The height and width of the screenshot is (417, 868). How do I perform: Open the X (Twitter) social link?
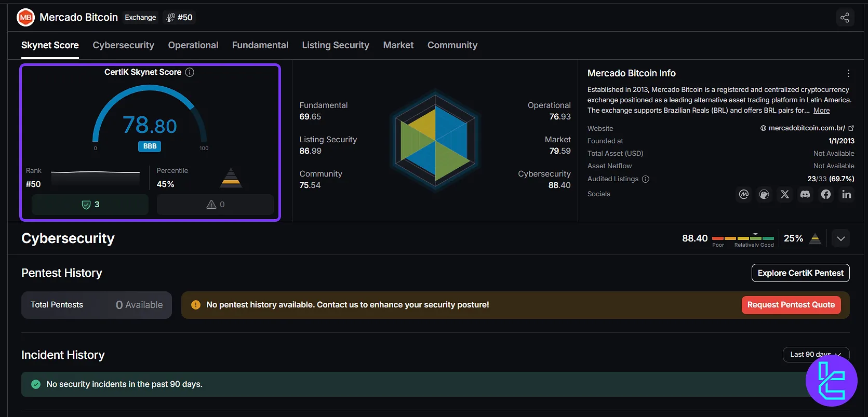[785, 194]
